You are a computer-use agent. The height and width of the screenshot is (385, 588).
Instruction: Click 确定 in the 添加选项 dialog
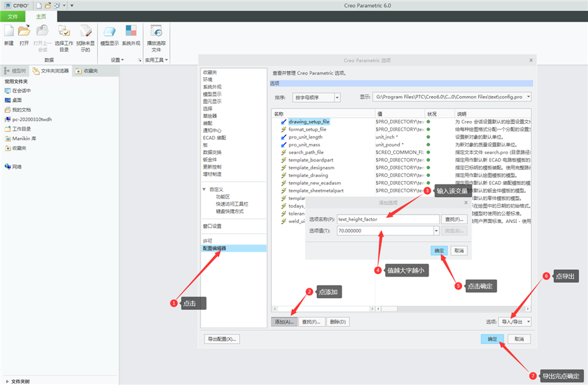click(x=439, y=250)
